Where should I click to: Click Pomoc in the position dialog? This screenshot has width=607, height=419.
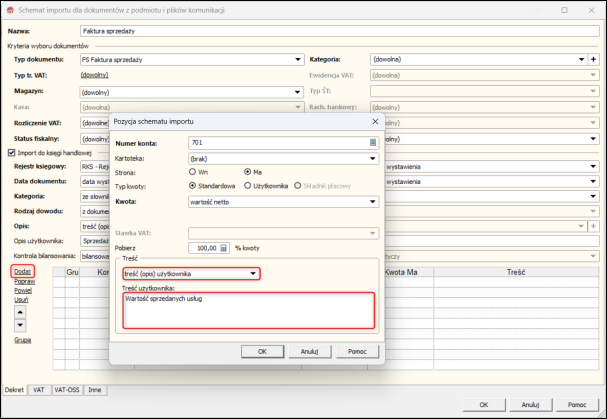(357, 352)
